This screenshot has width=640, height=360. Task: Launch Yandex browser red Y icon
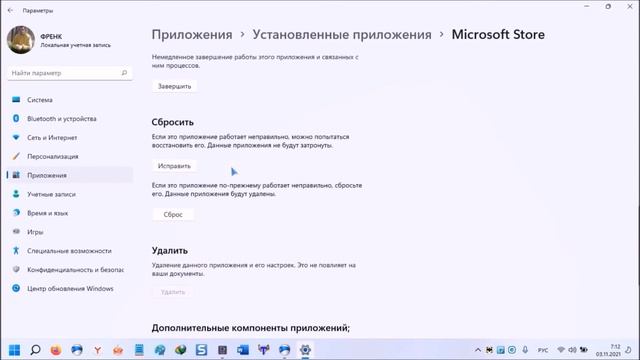pos(98,350)
